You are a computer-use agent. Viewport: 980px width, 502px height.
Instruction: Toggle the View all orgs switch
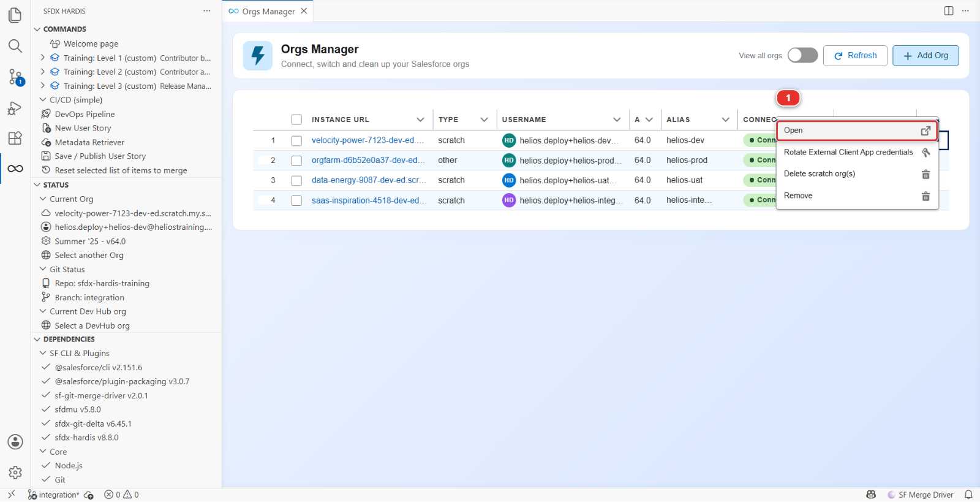click(803, 55)
